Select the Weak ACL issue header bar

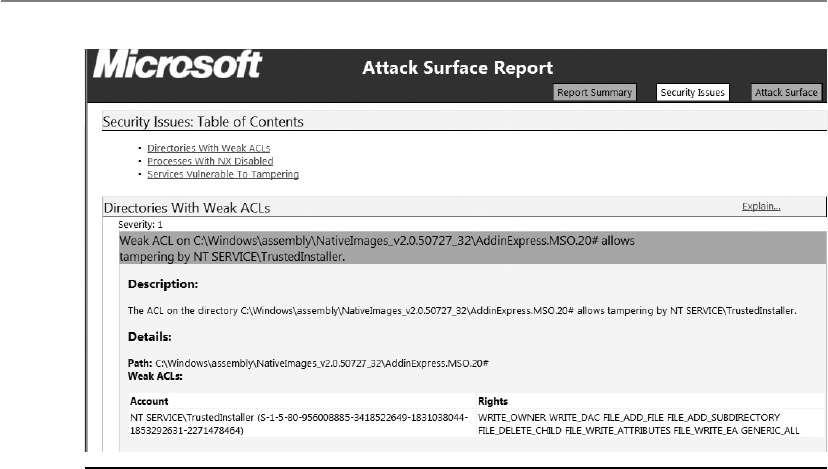point(473,248)
